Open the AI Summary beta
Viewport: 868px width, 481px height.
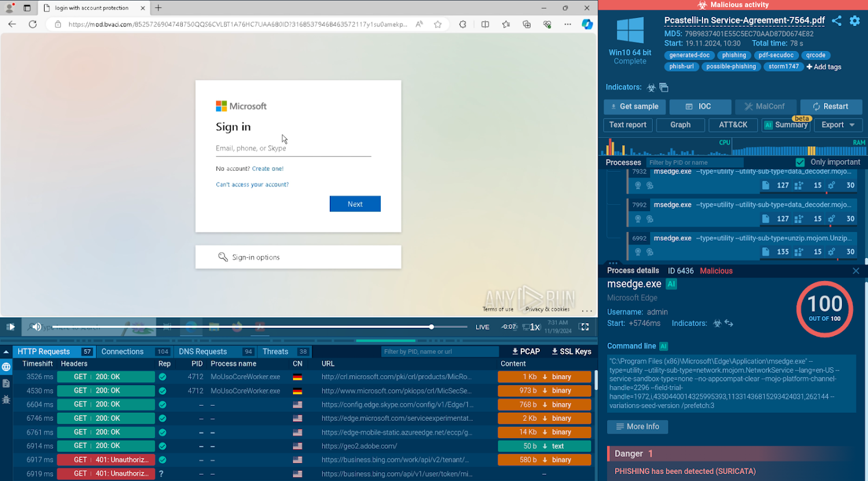(786, 125)
